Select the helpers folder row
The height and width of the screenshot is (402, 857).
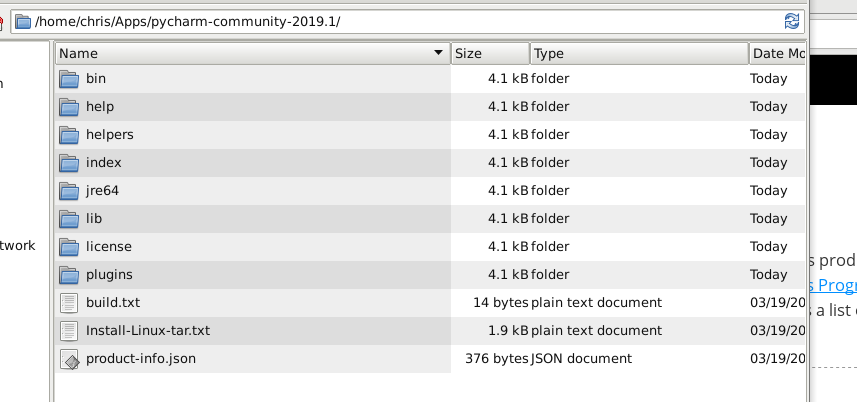(430, 134)
